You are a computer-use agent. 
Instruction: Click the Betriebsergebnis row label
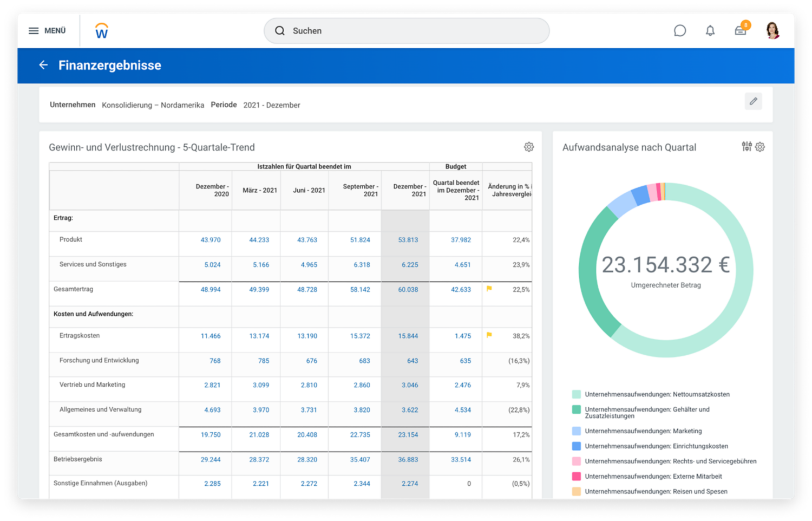pos(77,459)
